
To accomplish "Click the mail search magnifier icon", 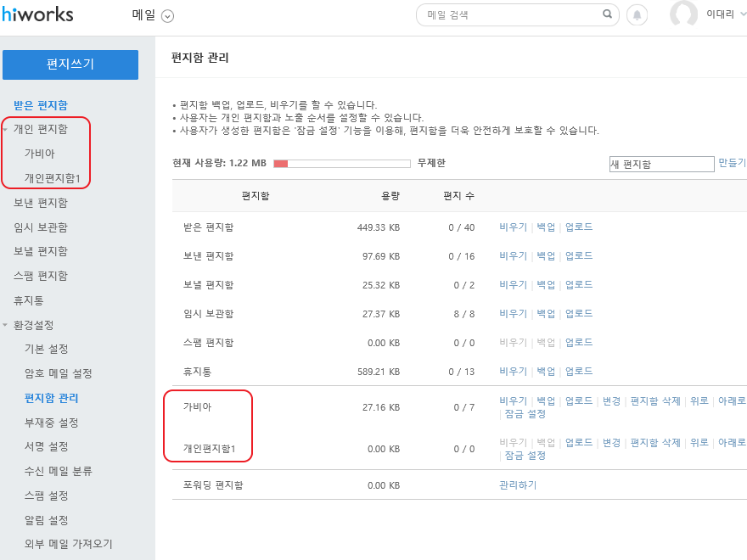I will point(607,14).
